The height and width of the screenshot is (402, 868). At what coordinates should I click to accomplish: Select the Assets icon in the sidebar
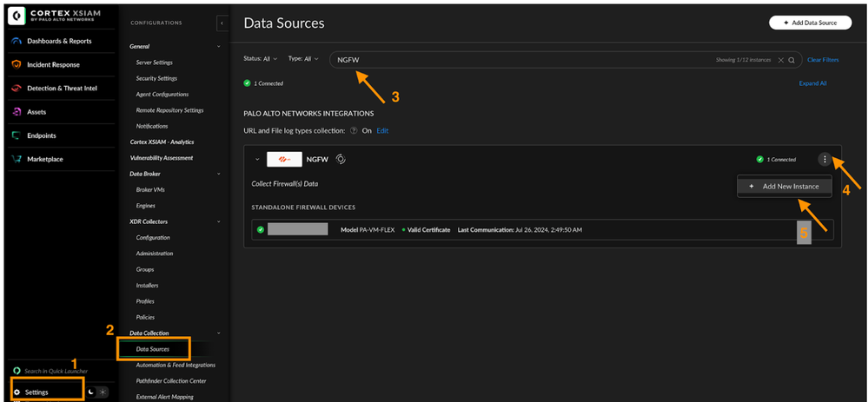17,112
